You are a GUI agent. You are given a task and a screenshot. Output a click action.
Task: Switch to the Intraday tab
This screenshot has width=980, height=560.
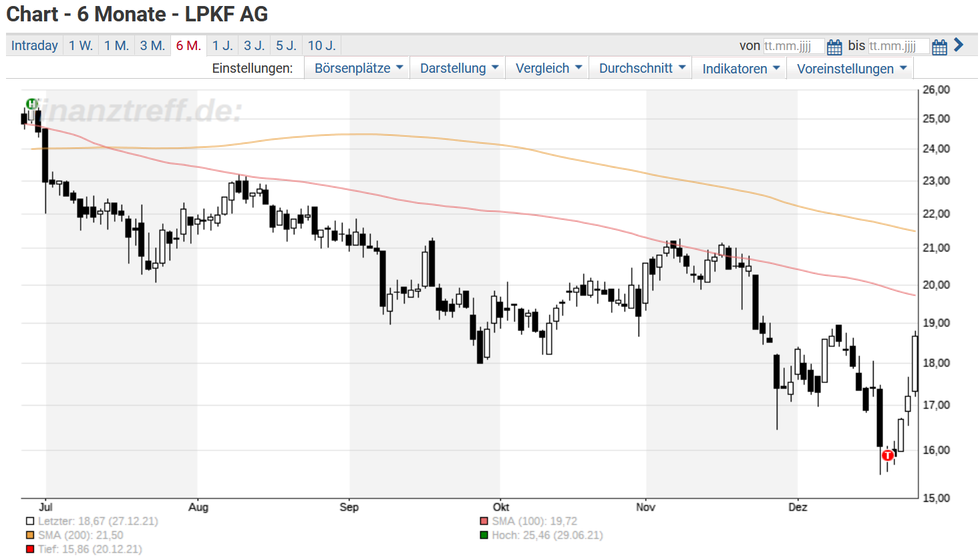(x=34, y=45)
